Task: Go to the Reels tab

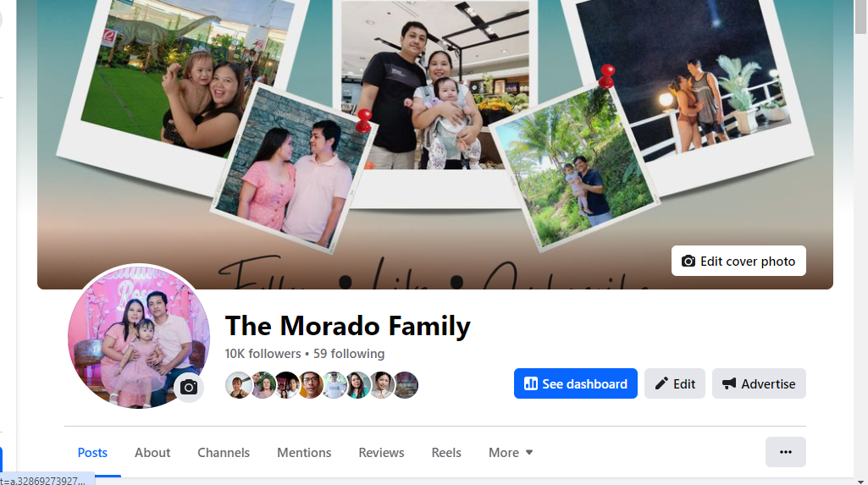Action: coord(446,452)
